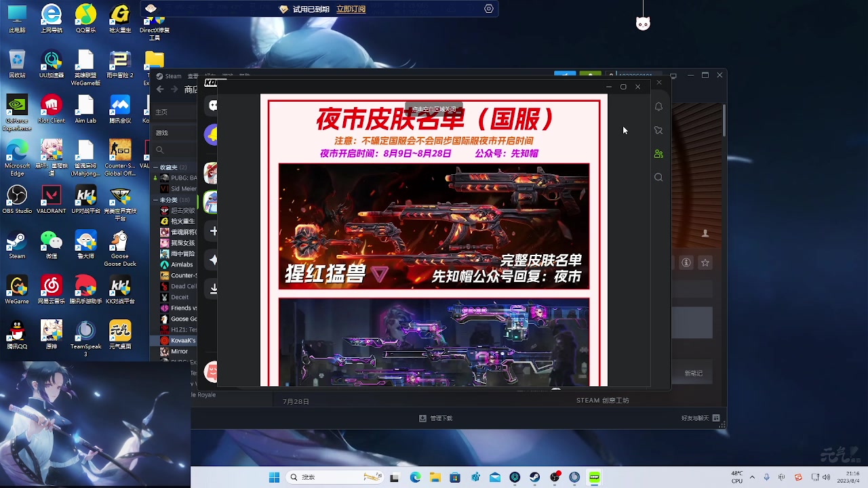The width and height of the screenshot is (868, 488).
Task: Click the Windows taskbar search box
Action: tap(336, 477)
